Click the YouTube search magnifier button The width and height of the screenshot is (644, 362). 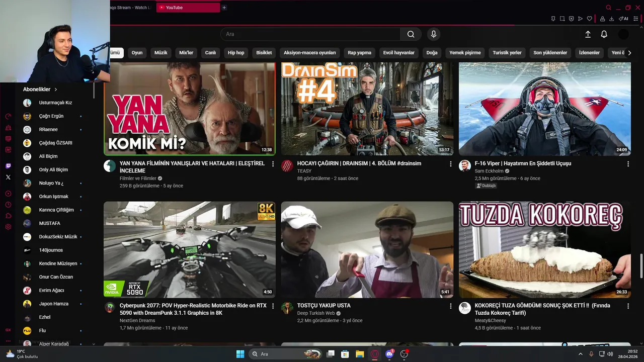[x=411, y=34]
